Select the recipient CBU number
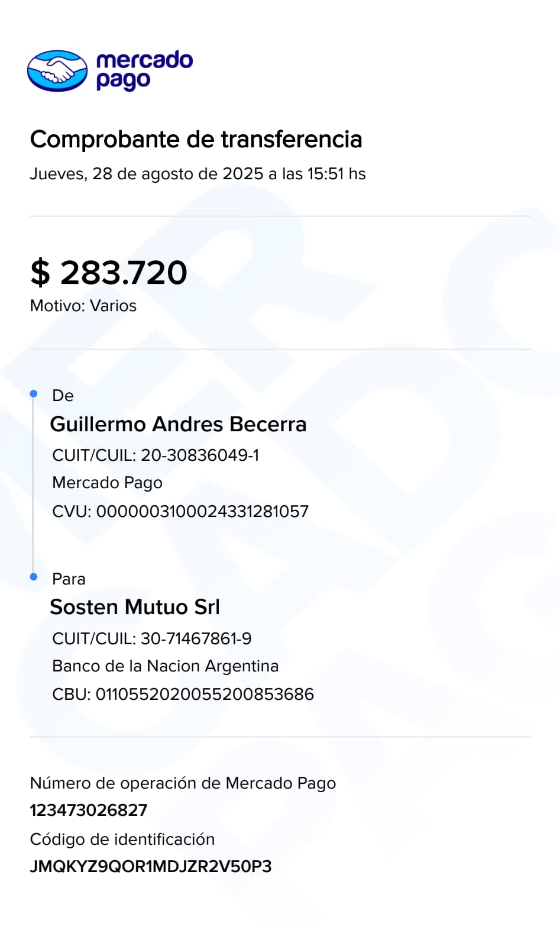 [x=183, y=694]
